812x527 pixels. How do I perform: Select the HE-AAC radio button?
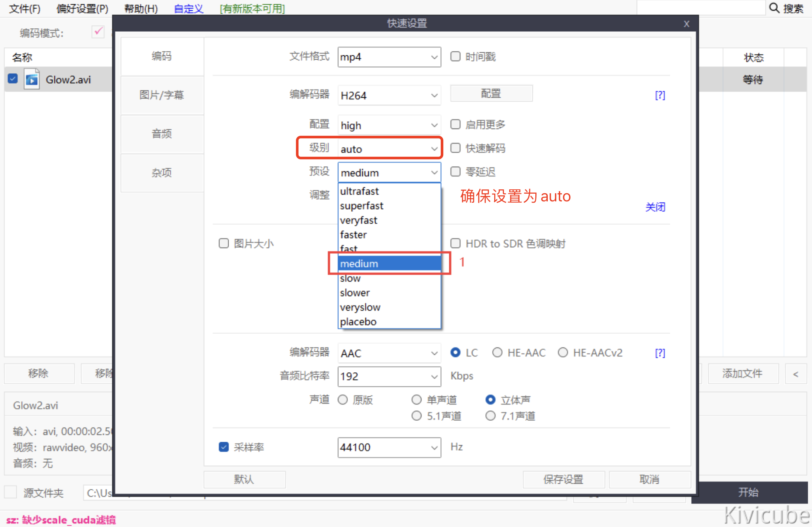497,353
